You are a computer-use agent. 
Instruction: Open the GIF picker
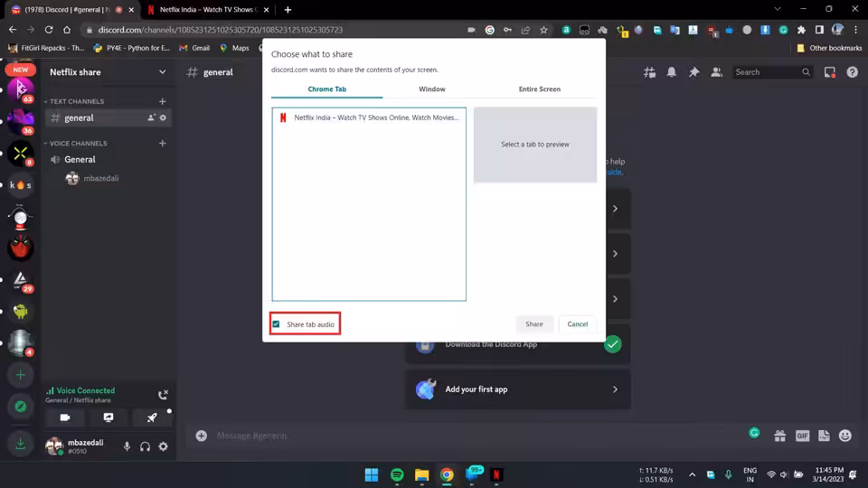coord(802,436)
